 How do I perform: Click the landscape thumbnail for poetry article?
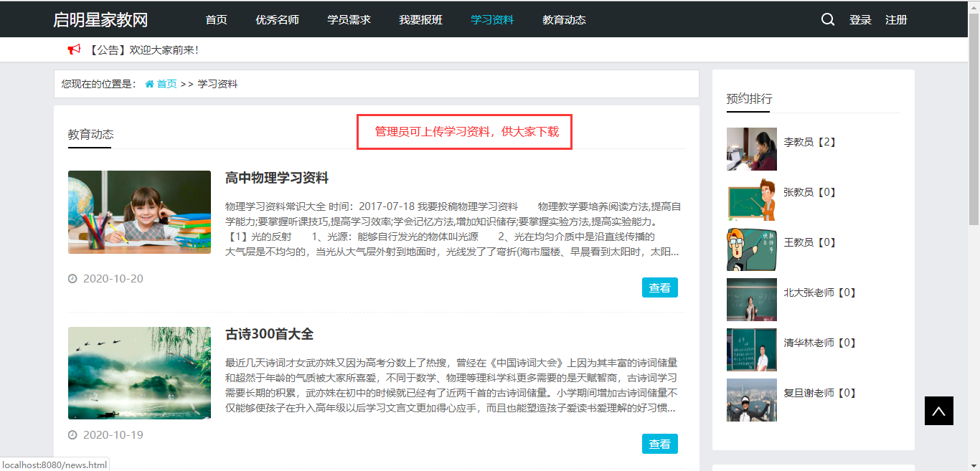coord(139,374)
